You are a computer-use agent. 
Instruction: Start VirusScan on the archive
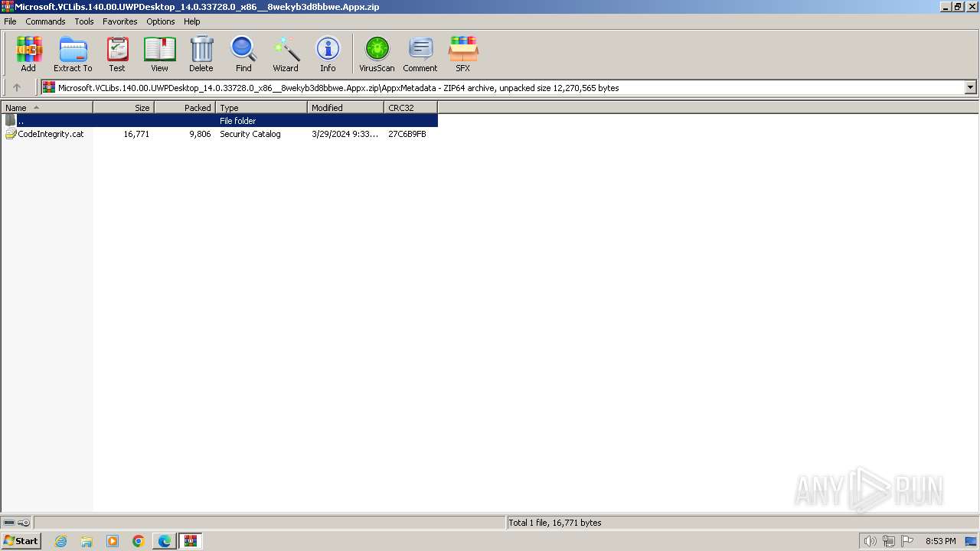(x=377, y=54)
